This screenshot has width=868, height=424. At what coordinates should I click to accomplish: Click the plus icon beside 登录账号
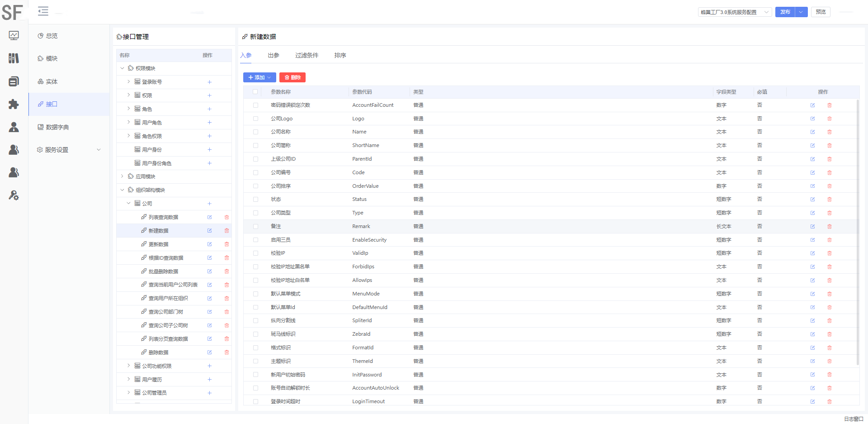pos(209,82)
